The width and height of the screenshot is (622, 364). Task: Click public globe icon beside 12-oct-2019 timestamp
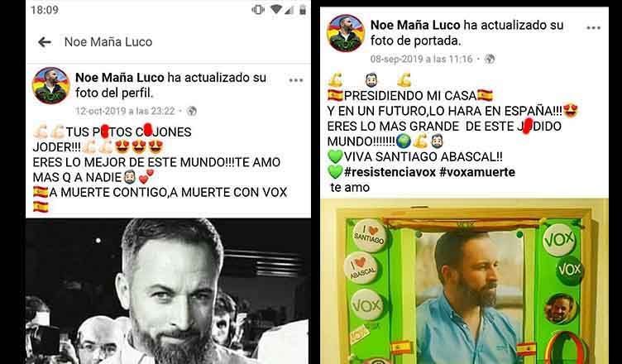click(x=192, y=111)
